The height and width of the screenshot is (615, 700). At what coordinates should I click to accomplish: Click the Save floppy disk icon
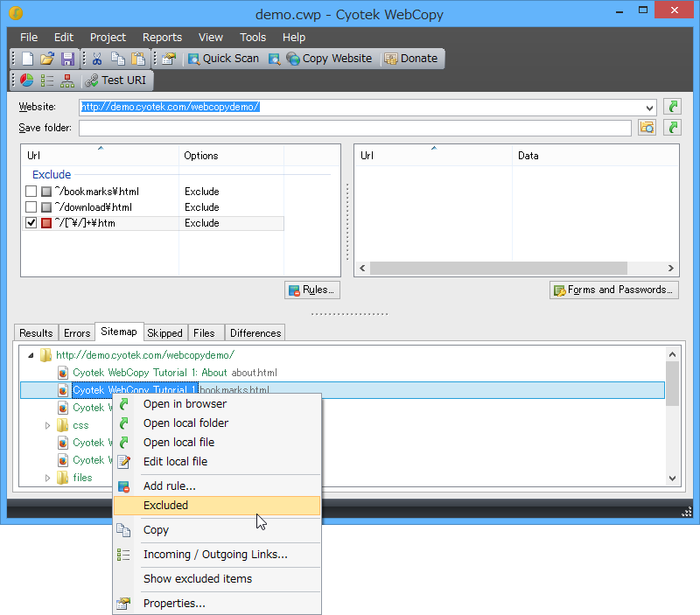(67, 59)
